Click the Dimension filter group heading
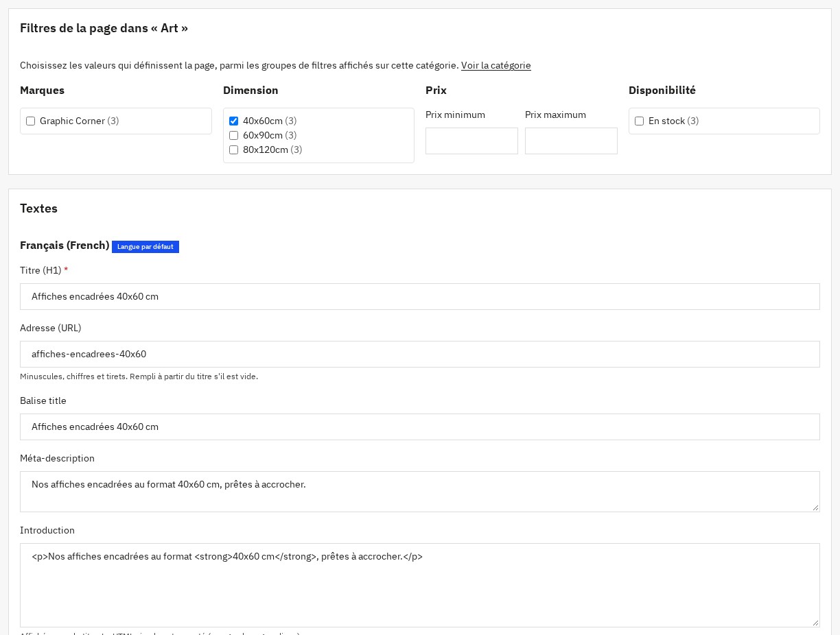 coord(250,91)
